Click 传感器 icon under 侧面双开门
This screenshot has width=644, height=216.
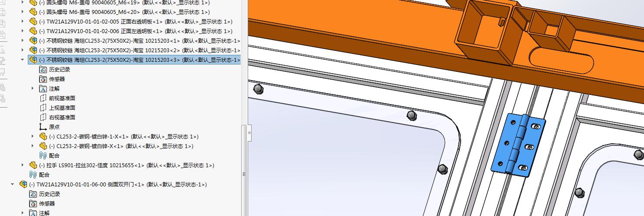click(x=33, y=204)
